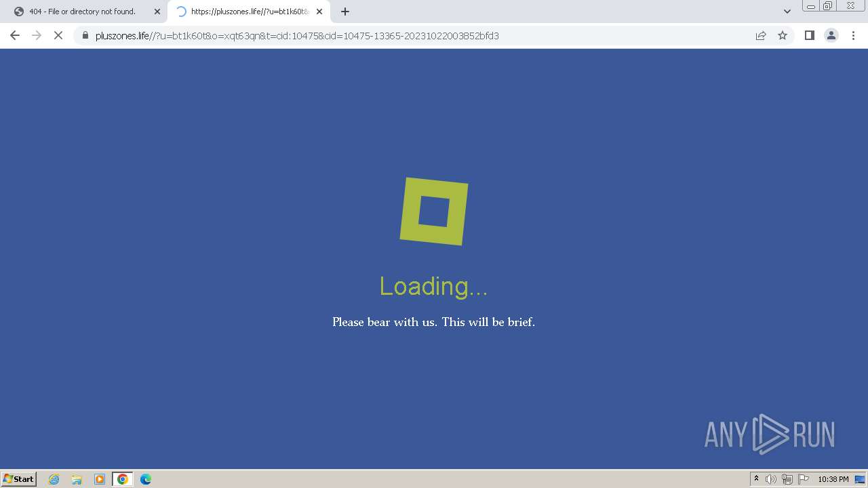Screen dimensions: 868x488
Task: Go forward to next page
Action: [37, 35]
